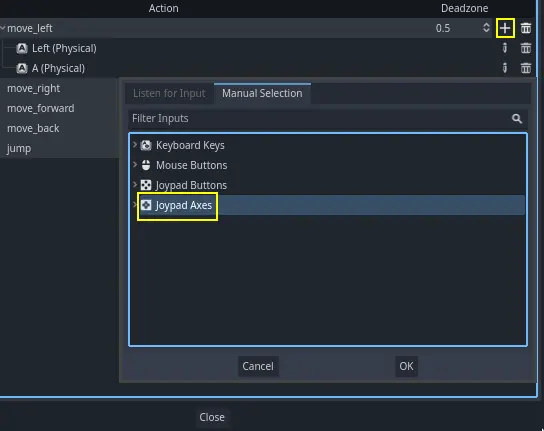
Task: Edit the A (Physical) event
Action: click(x=505, y=68)
